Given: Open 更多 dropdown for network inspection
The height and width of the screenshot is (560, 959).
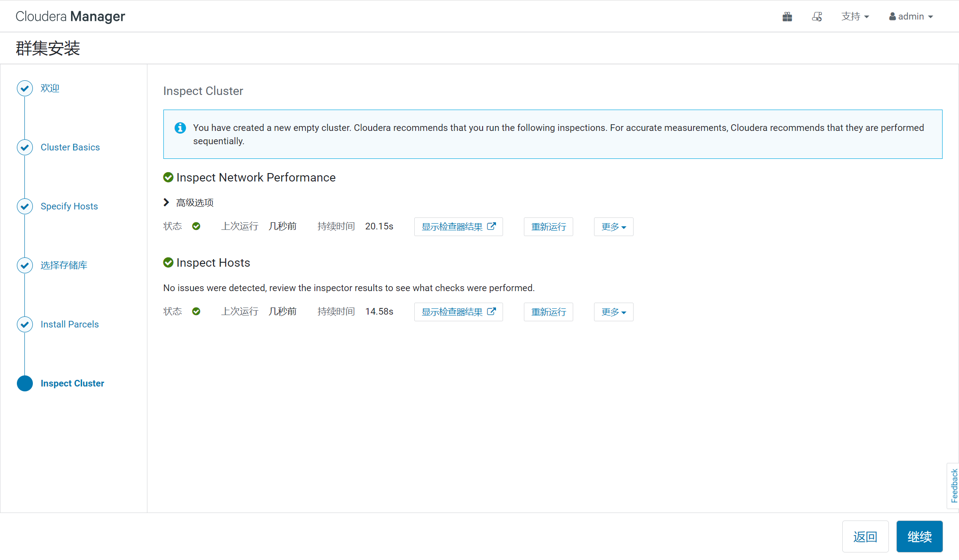Looking at the screenshot, I should click(614, 227).
